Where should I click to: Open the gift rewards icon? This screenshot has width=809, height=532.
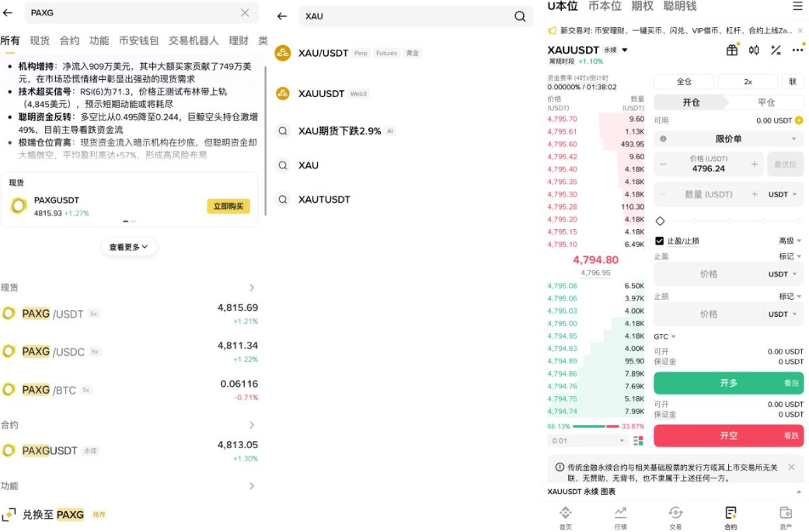tap(731, 50)
